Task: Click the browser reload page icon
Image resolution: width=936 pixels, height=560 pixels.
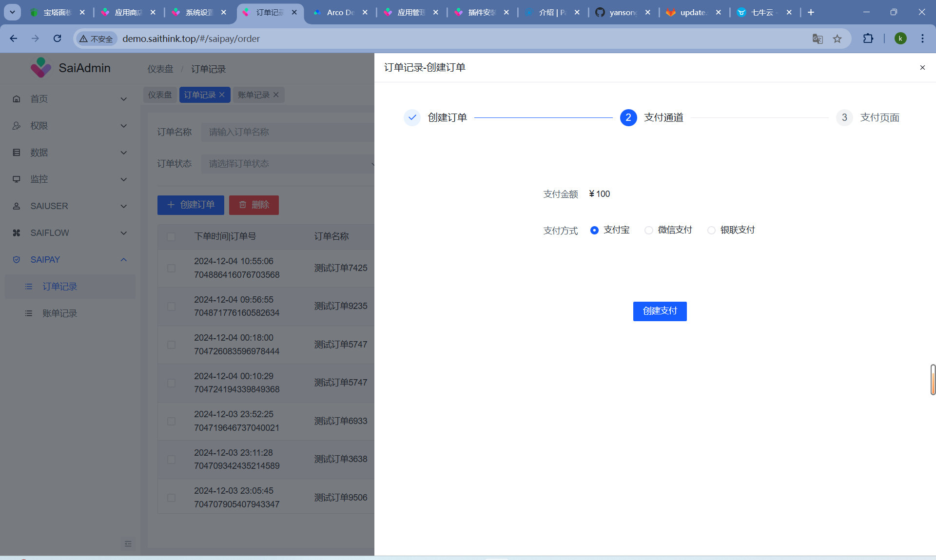Action: click(57, 39)
